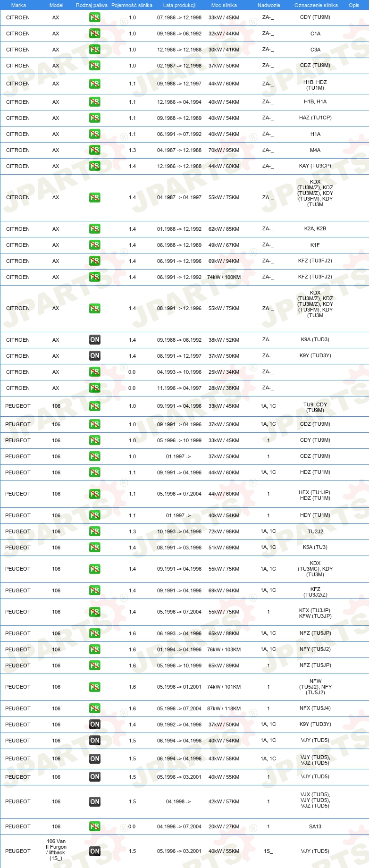Click the Marka column header
This screenshot has height=868, width=369.
point(18,5)
